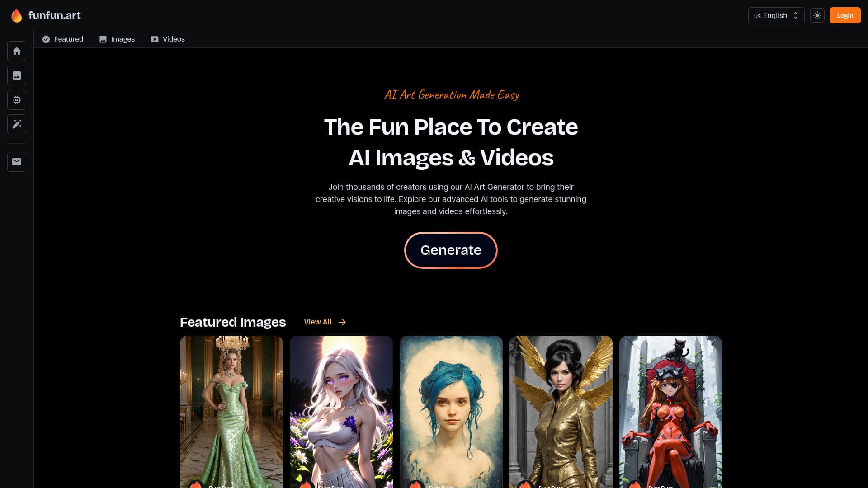Select the image gallery icon in sidebar
The width and height of the screenshot is (868, 488).
16,75
